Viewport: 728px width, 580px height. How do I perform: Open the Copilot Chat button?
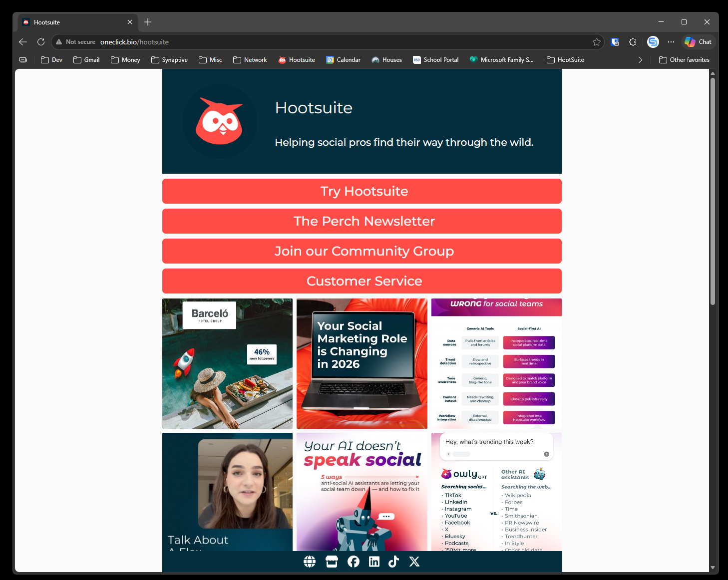click(x=699, y=42)
